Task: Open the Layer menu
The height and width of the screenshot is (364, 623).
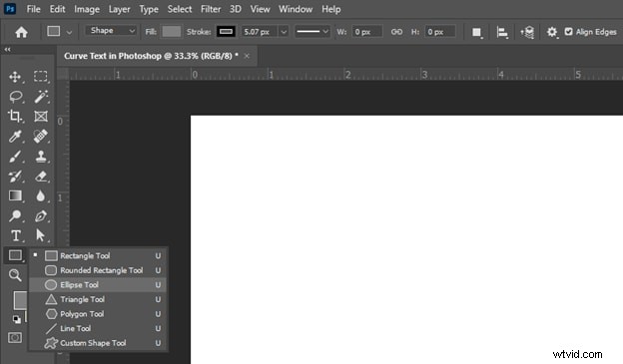Action: [119, 9]
